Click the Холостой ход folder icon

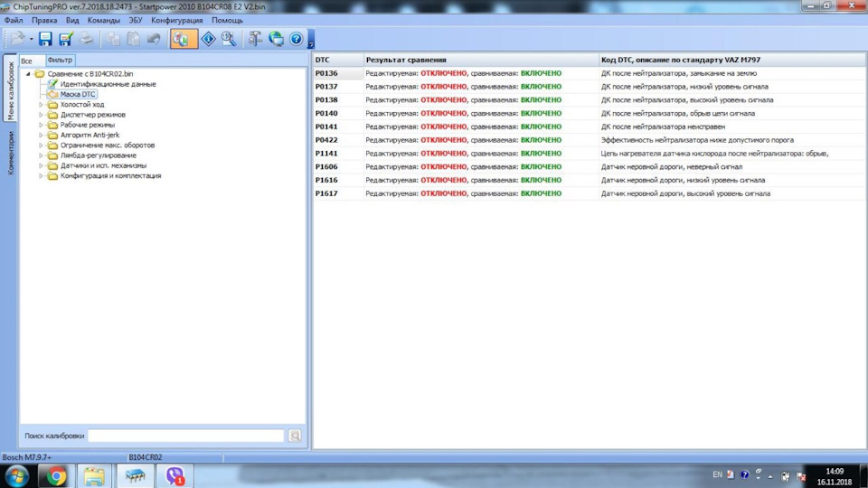[52, 105]
